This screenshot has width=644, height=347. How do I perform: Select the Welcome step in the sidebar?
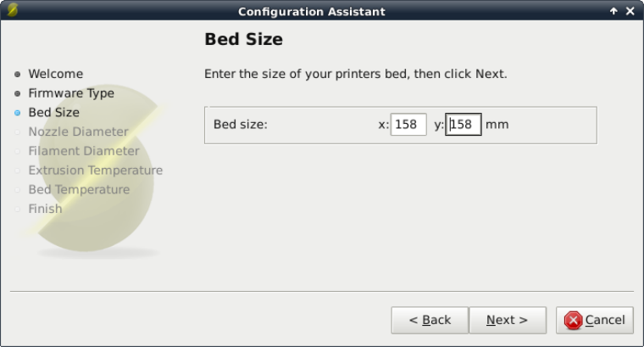click(x=55, y=74)
